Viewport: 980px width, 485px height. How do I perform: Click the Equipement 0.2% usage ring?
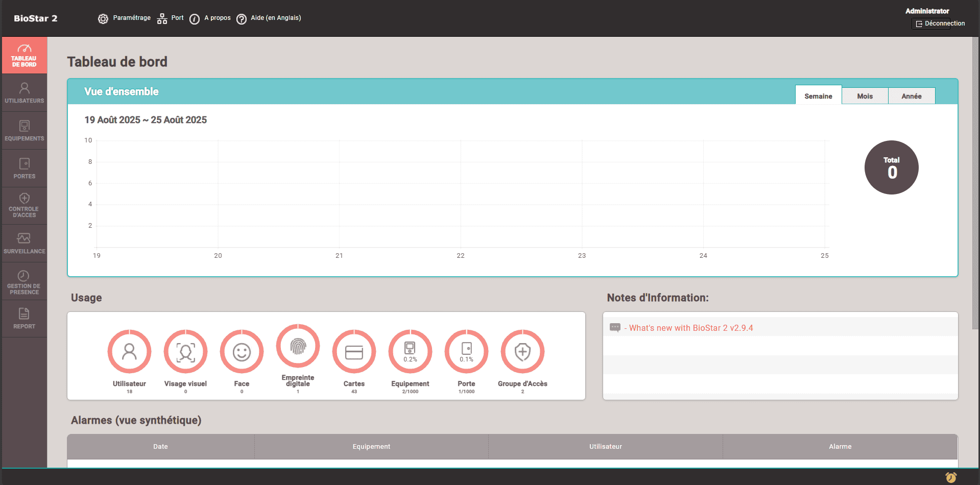coord(410,351)
